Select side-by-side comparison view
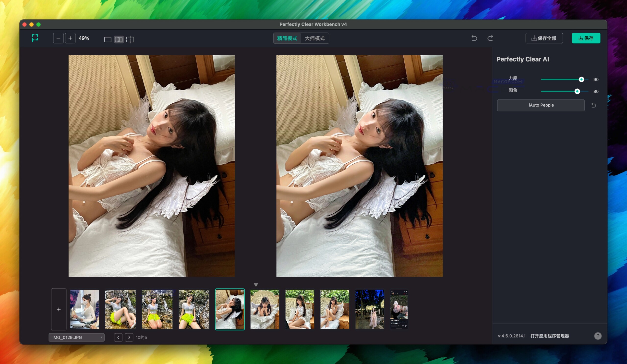Image resolution: width=627 pixels, height=364 pixels. pos(119,39)
